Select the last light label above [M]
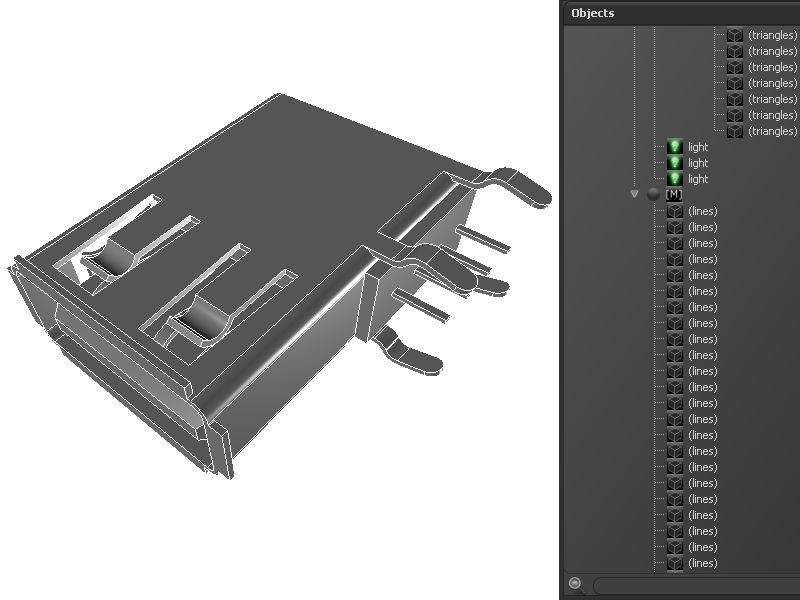 [x=697, y=179]
